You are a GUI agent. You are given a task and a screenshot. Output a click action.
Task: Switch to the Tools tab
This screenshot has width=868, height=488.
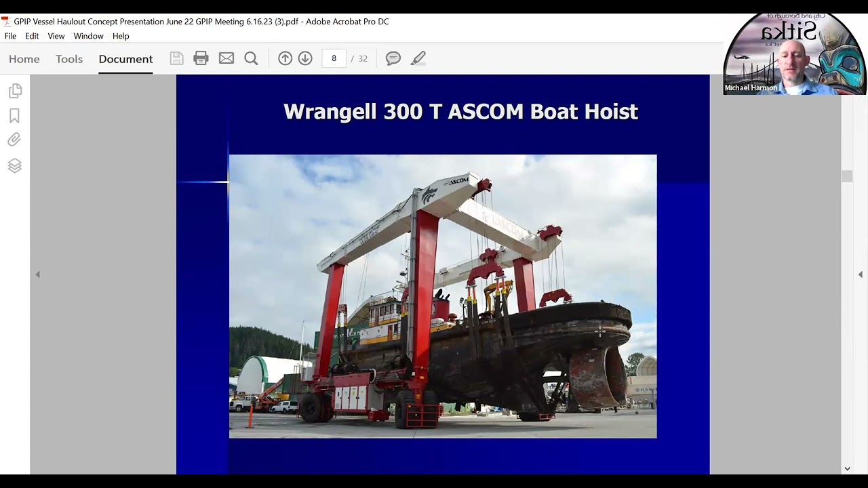(69, 59)
